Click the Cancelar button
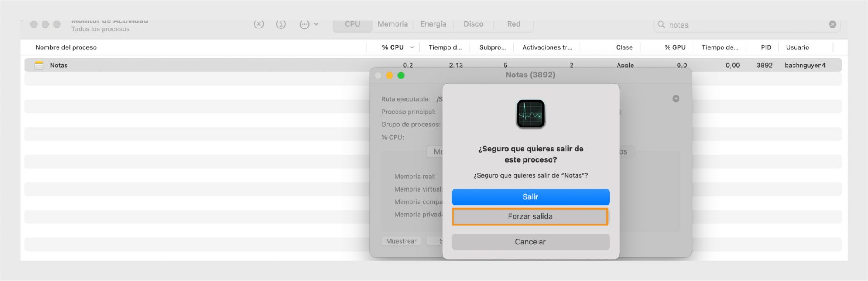The height and width of the screenshot is (281, 868). click(x=530, y=242)
